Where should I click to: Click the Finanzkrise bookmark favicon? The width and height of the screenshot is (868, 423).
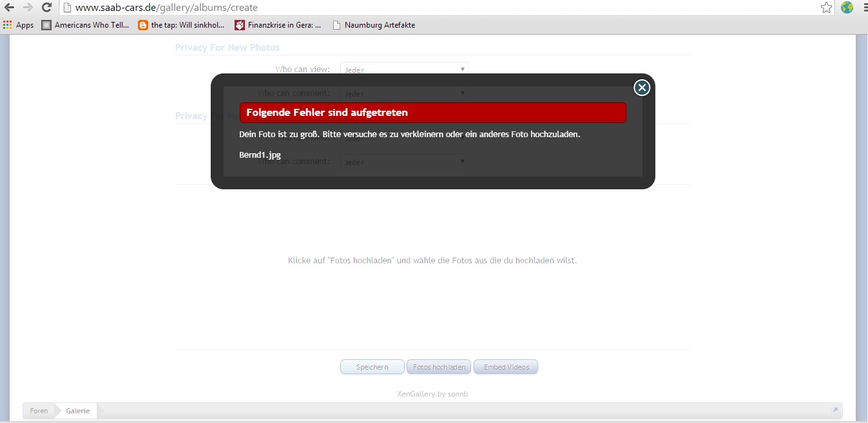tap(240, 25)
